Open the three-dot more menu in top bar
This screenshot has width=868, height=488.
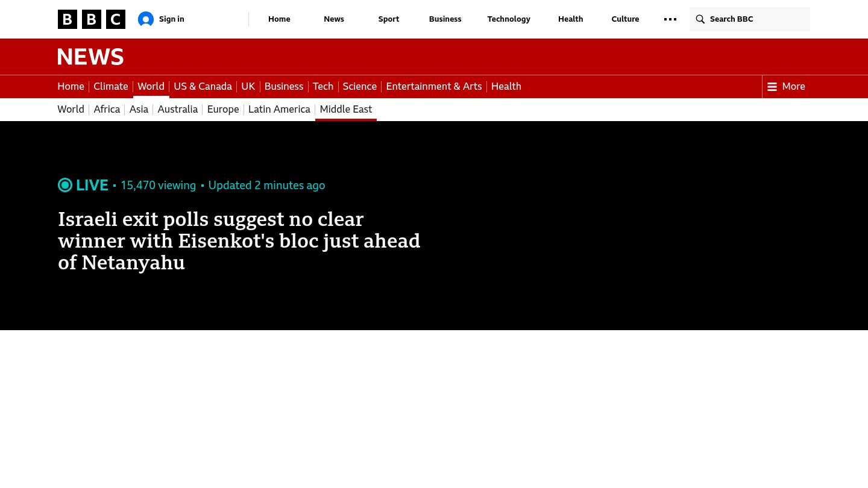point(670,19)
